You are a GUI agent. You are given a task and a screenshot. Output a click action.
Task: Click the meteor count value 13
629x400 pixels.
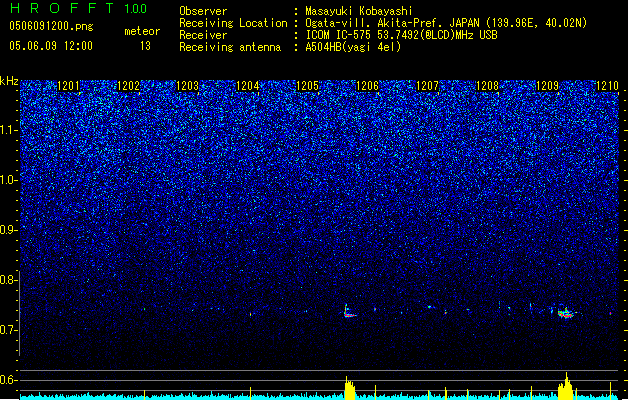tap(145, 46)
